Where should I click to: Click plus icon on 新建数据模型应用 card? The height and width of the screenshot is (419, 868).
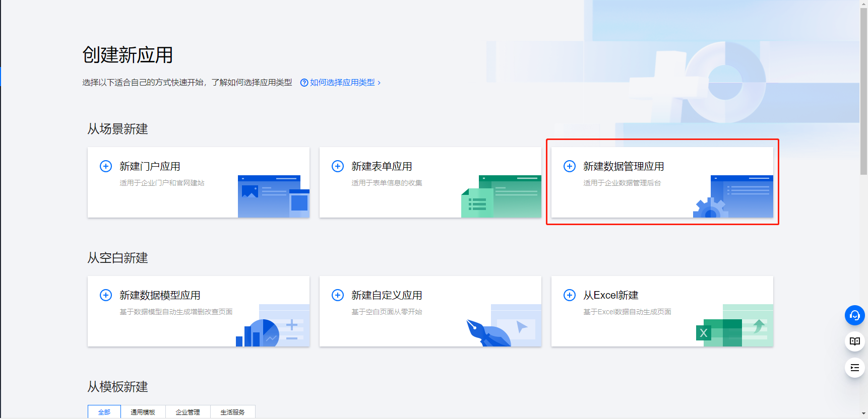[x=106, y=295]
